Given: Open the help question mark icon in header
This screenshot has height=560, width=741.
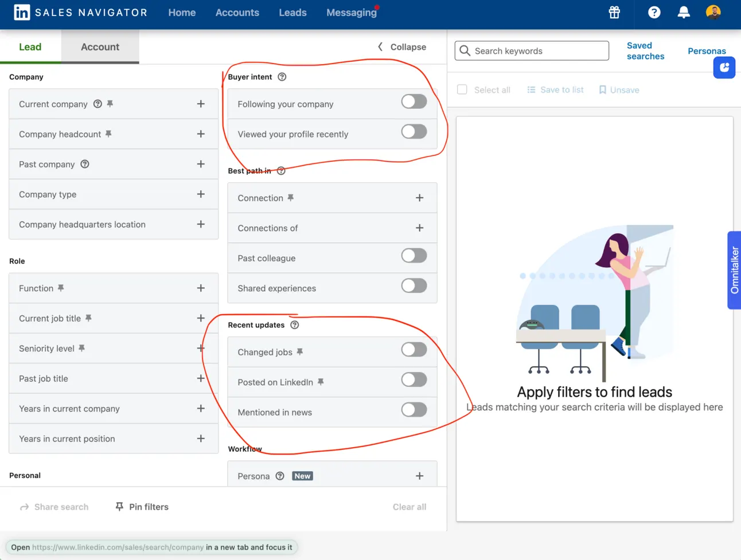Looking at the screenshot, I should pyautogui.click(x=654, y=12).
